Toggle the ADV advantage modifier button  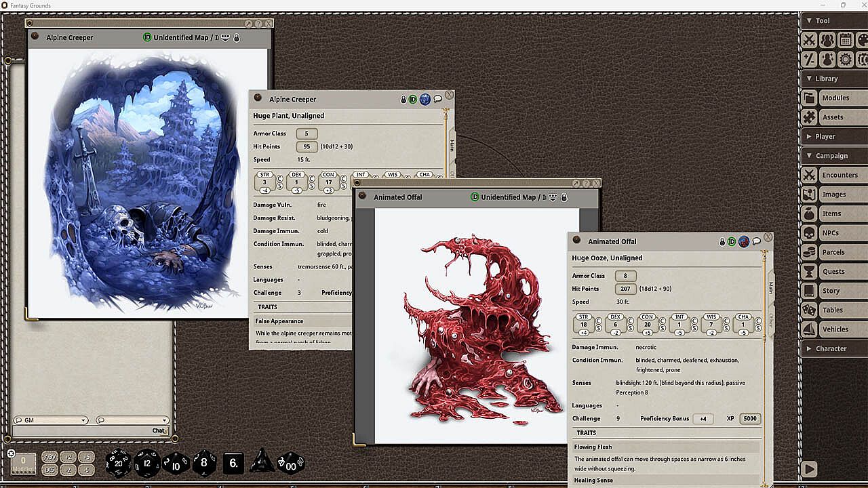pyautogui.click(x=50, y=457)
